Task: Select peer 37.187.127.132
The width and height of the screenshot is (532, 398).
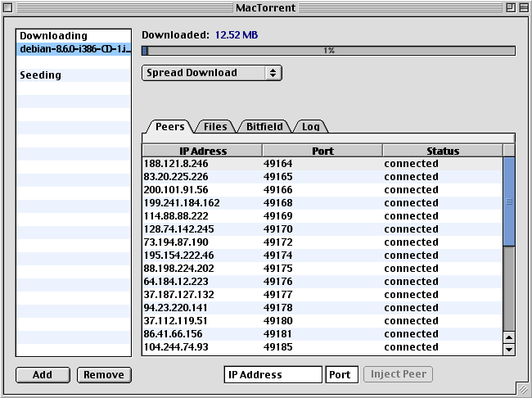Action: point(322,295)
